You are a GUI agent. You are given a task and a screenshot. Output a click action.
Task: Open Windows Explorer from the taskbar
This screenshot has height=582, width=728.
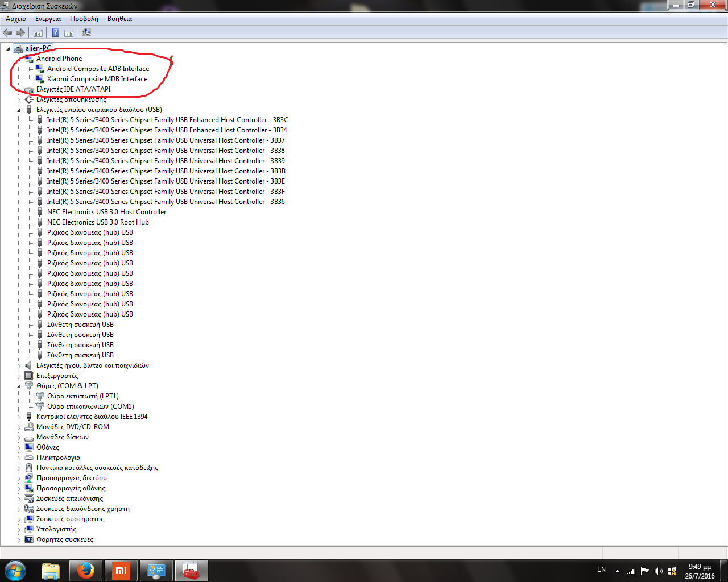tap(51, 571)
